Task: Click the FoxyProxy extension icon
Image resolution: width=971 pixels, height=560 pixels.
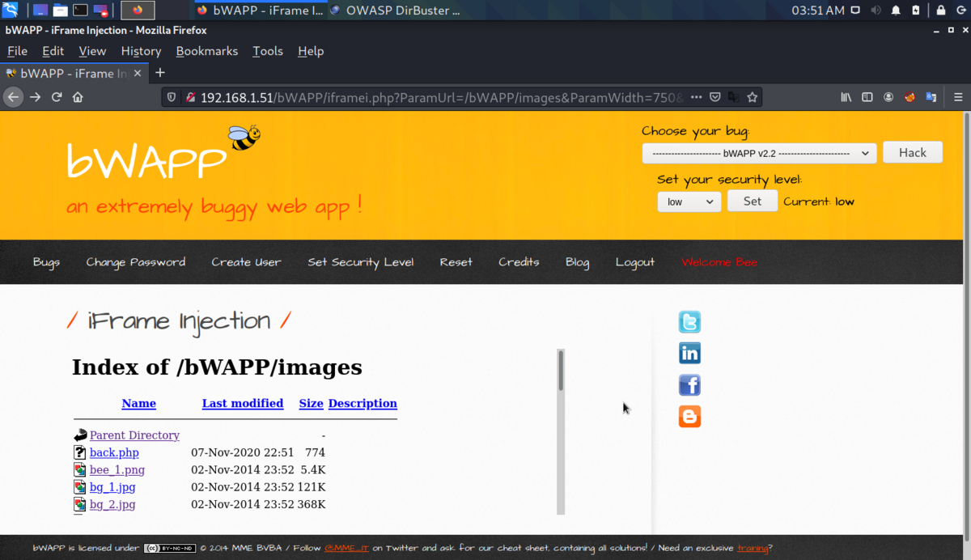Action: coord(910,97)
